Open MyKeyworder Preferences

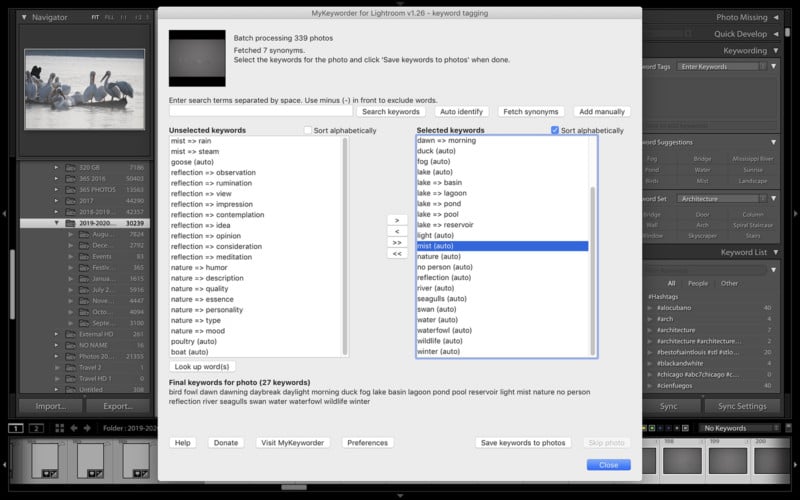click(x=367, y=443)
